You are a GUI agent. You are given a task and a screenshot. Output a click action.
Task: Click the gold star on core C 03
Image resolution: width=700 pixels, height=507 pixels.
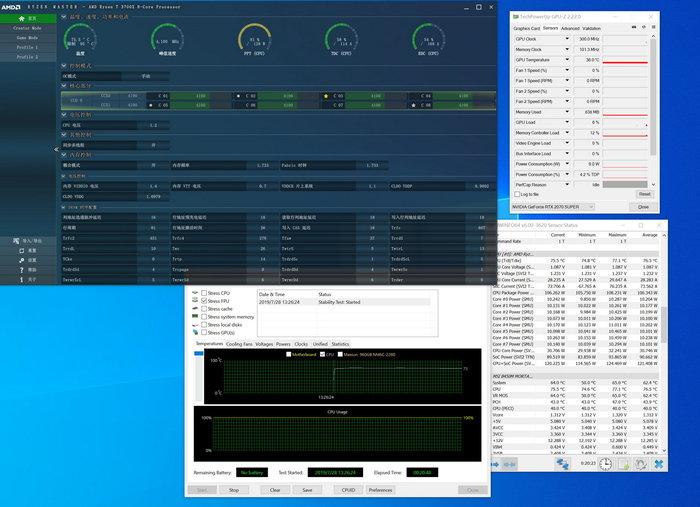pos(326,96)
